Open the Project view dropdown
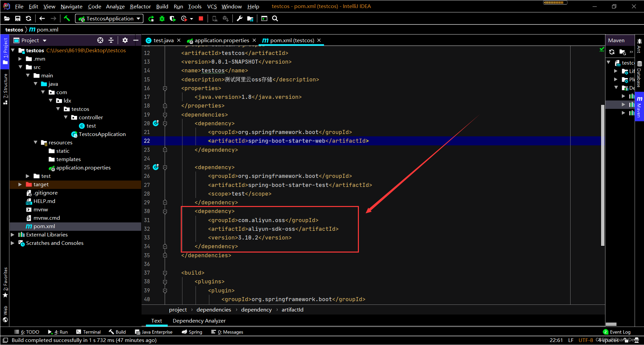 pyautogui.click(x=45, y=41)
